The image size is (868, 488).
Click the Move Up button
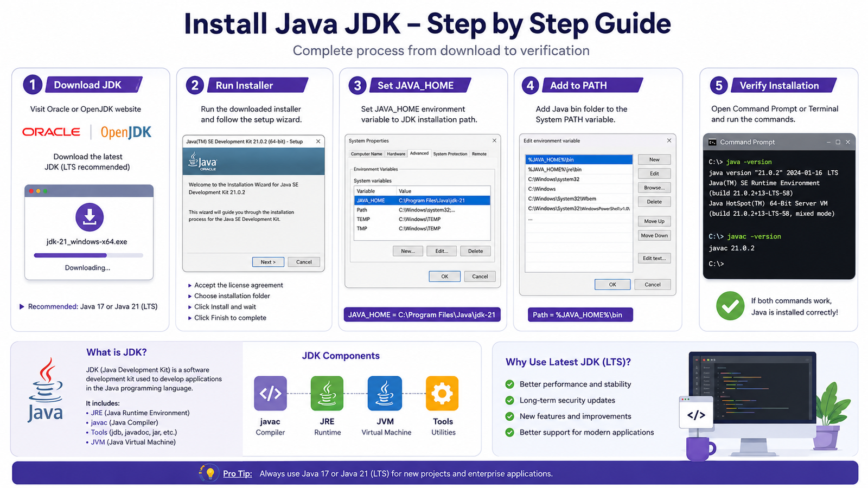[654, 221]
